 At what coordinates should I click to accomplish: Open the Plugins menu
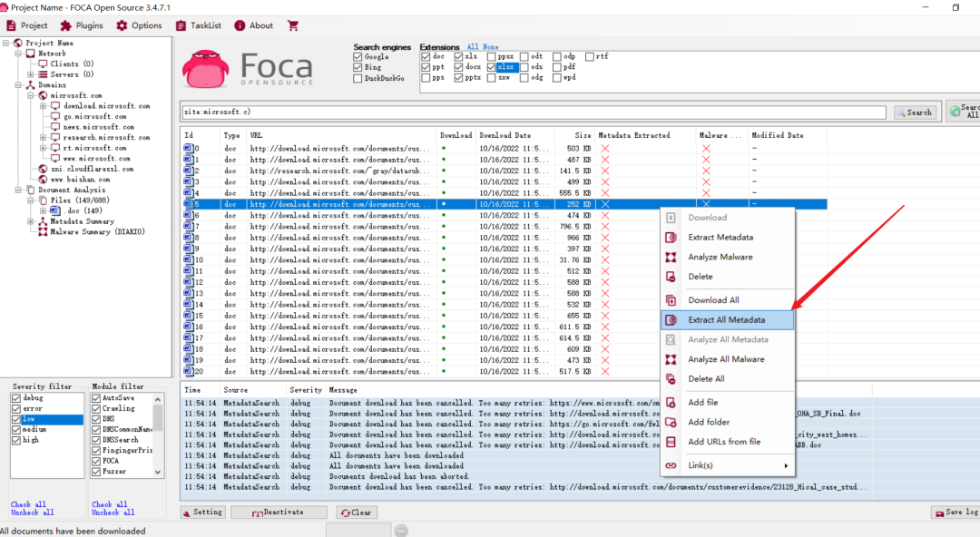(82, 25)
